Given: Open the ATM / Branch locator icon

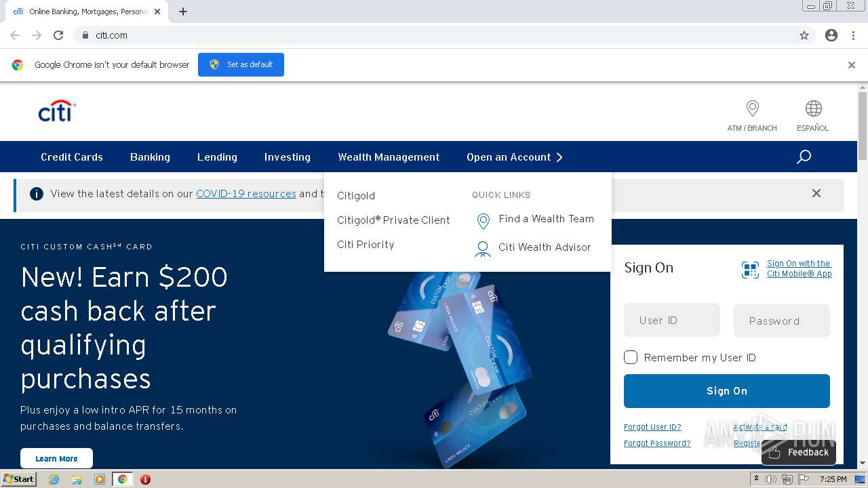Looking at the screenshot, I should [x=752, y=108].
